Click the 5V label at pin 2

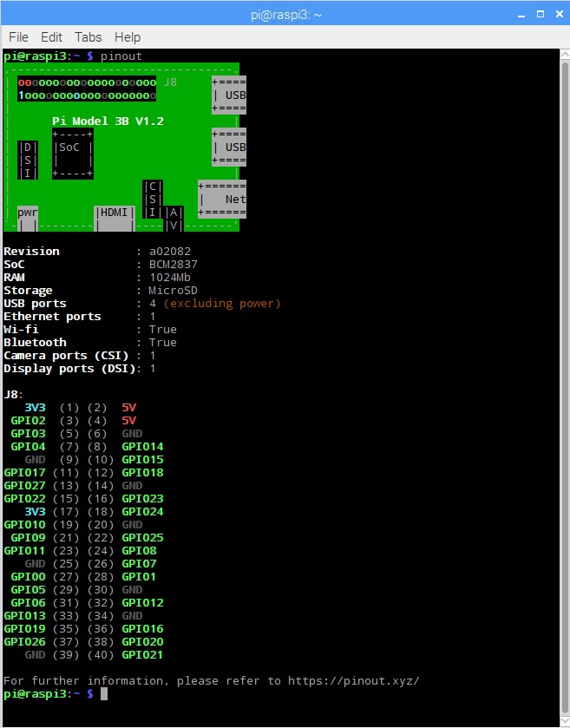128,408
